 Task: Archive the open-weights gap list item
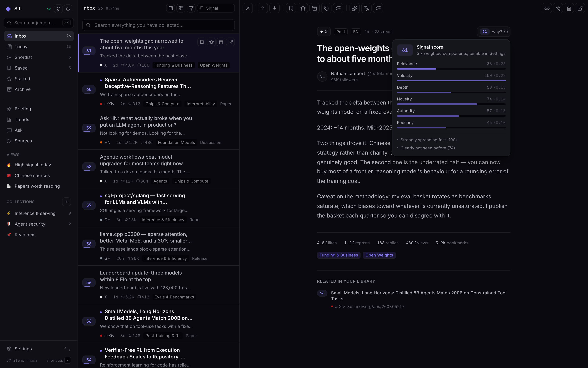[221, 42]
